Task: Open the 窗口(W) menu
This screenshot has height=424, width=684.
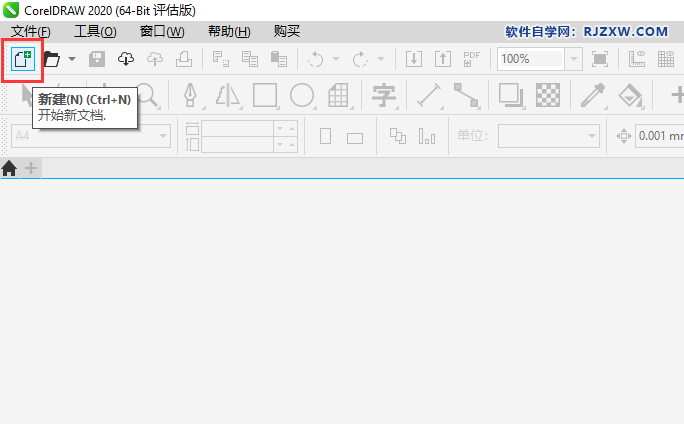Action: point(162,31)
